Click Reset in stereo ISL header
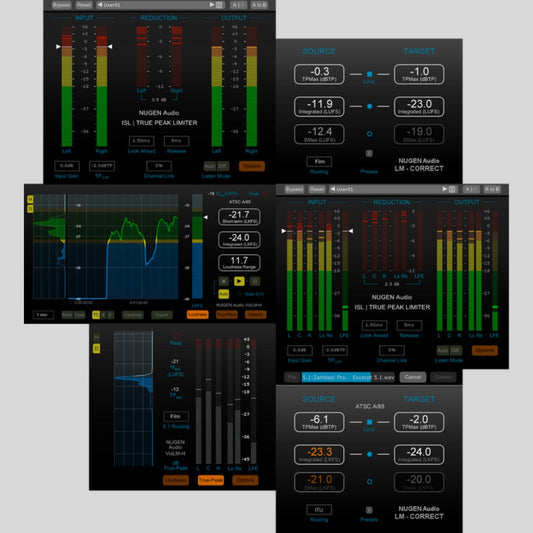The height and width of the screenshot is (533, 533). click(x=84, y=5)
